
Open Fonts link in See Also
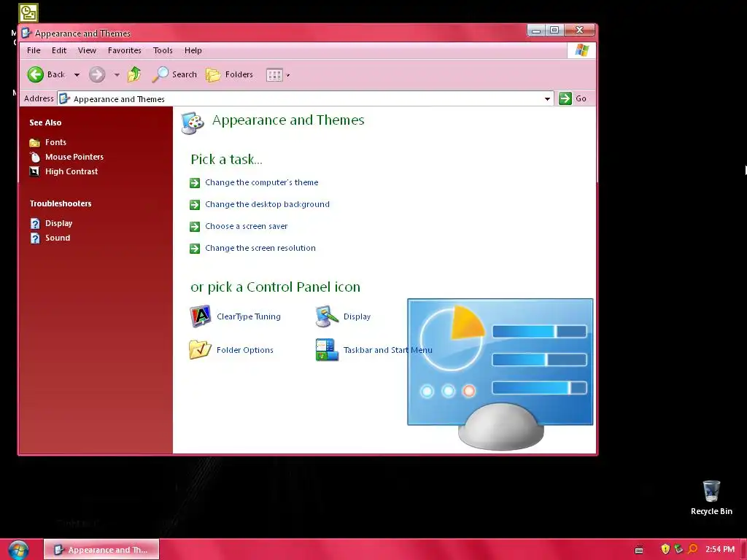[55, 142]
